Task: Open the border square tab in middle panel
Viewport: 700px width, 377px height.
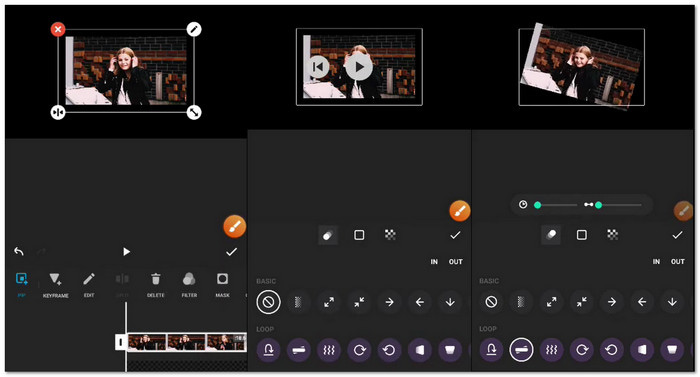Action: [359, 235]
